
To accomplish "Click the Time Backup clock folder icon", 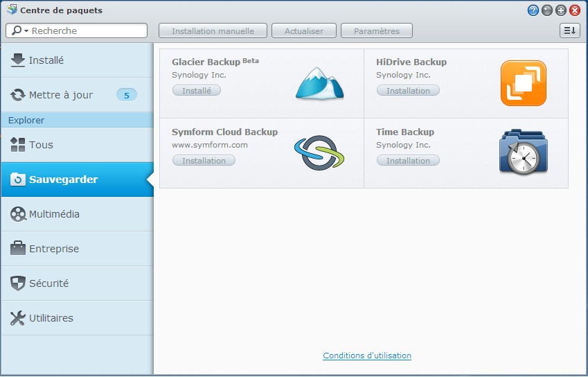I will [523, 152].
